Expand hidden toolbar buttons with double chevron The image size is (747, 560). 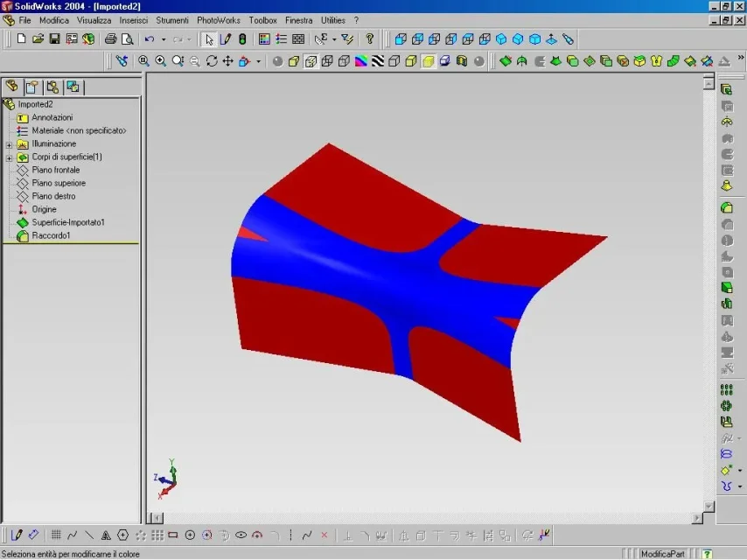point(740,58)
